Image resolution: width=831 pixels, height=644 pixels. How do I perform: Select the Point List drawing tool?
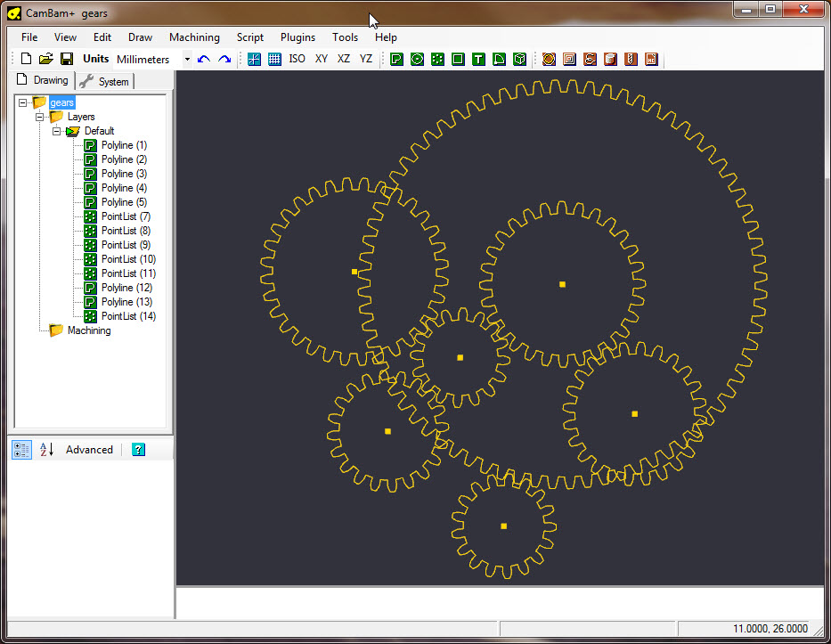pos(437,59)
